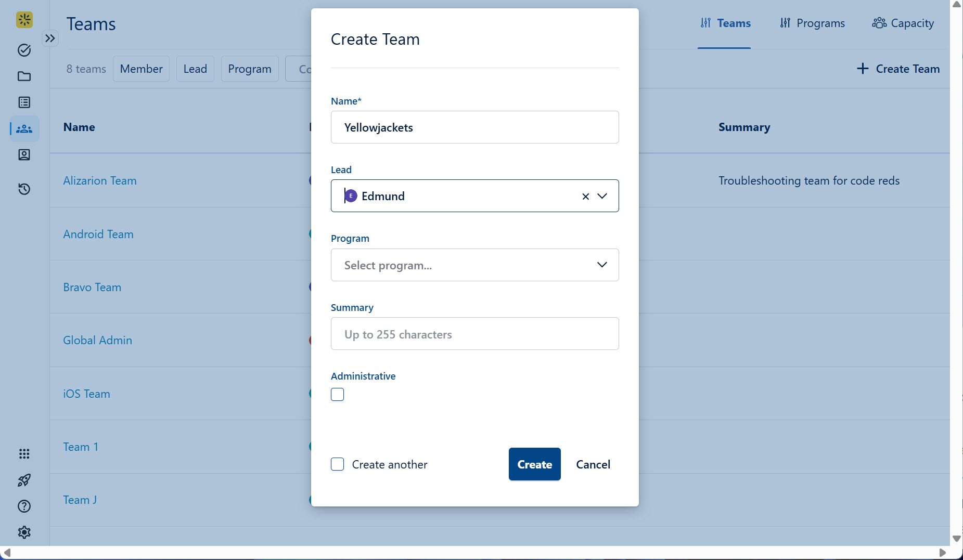Expand the Lead selector chevron

(x=602, y=197)
